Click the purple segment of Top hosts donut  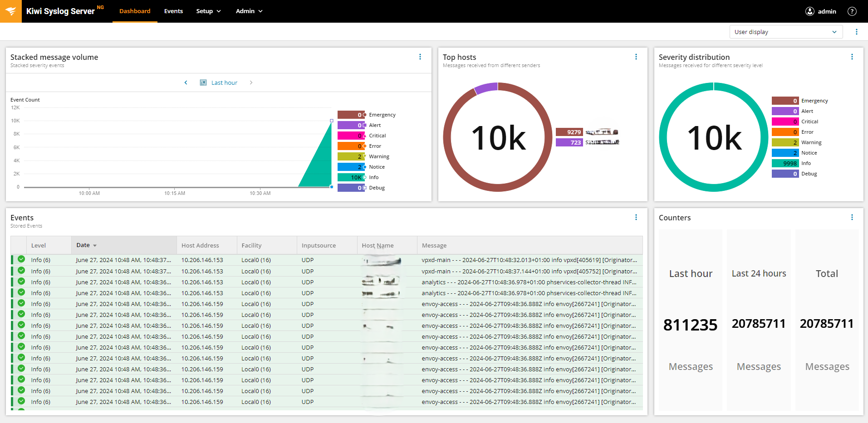coord(485,88)
